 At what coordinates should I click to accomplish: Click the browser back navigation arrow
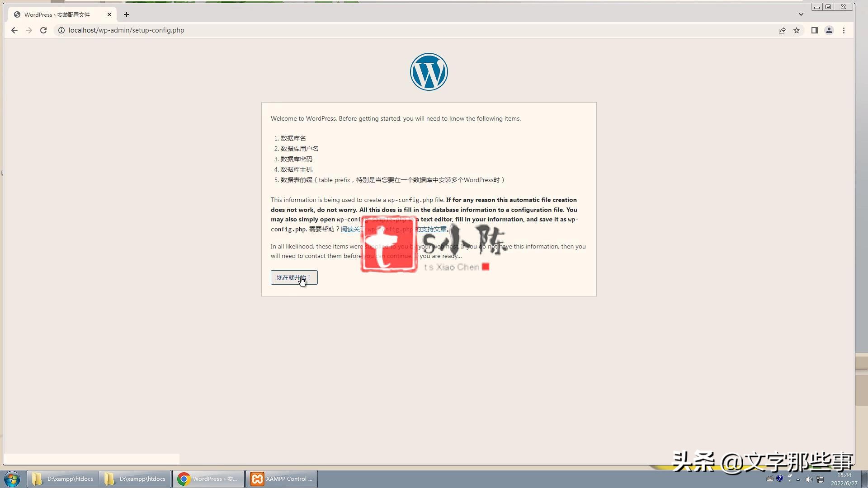pos(14,30)
